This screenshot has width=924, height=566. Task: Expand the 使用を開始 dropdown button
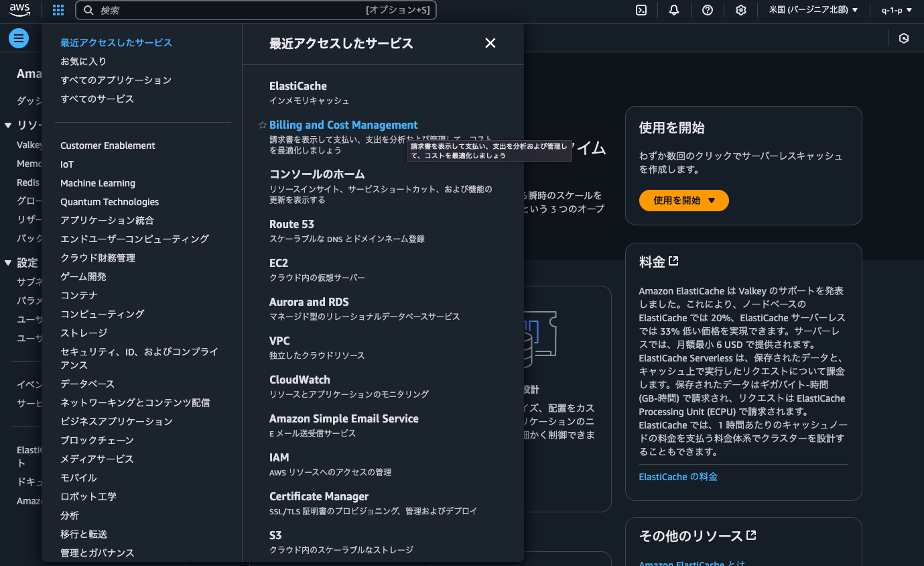tap(683, 201)
